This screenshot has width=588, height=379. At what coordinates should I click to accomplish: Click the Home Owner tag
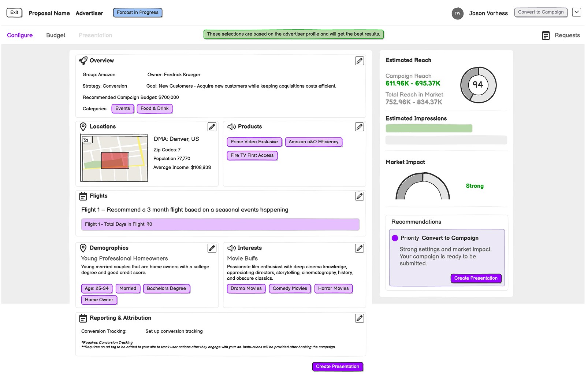tap(99, 300)
